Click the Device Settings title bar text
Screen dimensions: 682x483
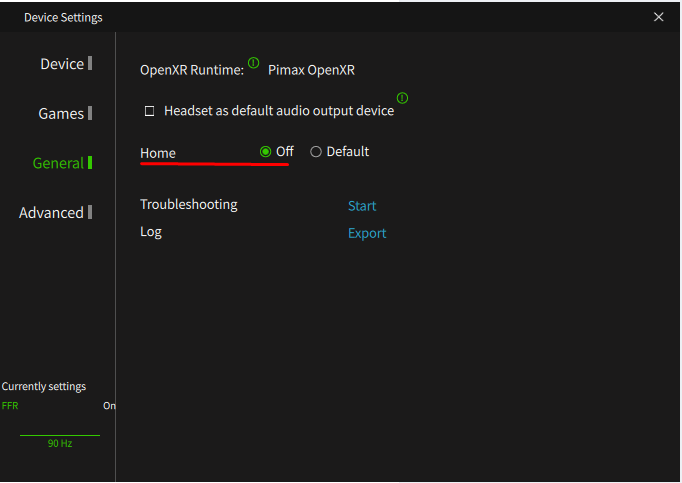pyautogui.click(x=63, y=17)
